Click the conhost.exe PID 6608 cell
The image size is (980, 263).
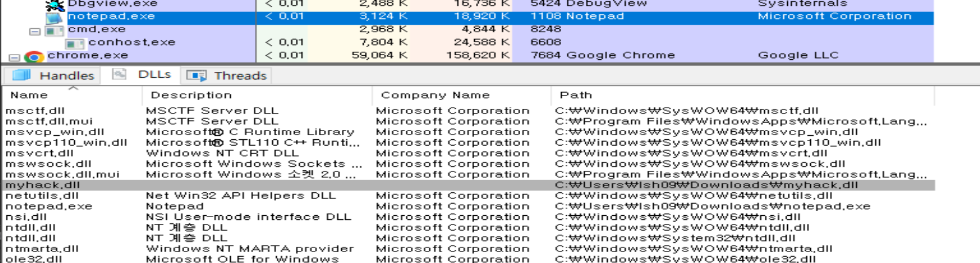coord(546,43)
